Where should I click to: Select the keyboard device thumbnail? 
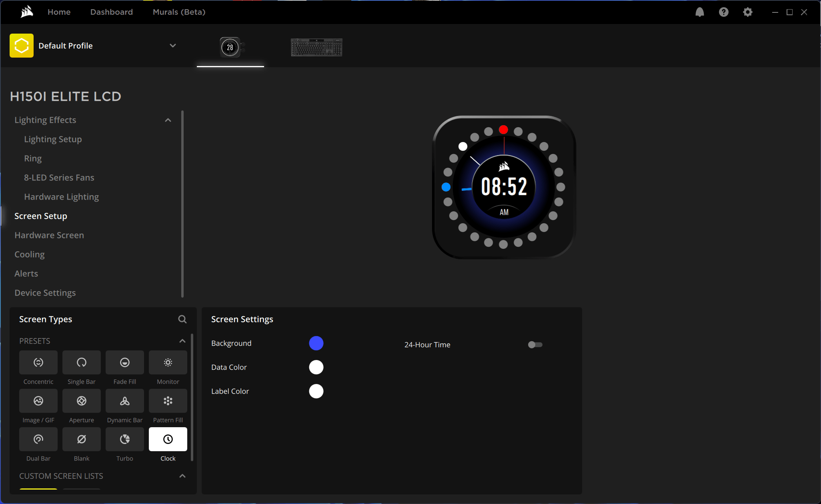316,47
